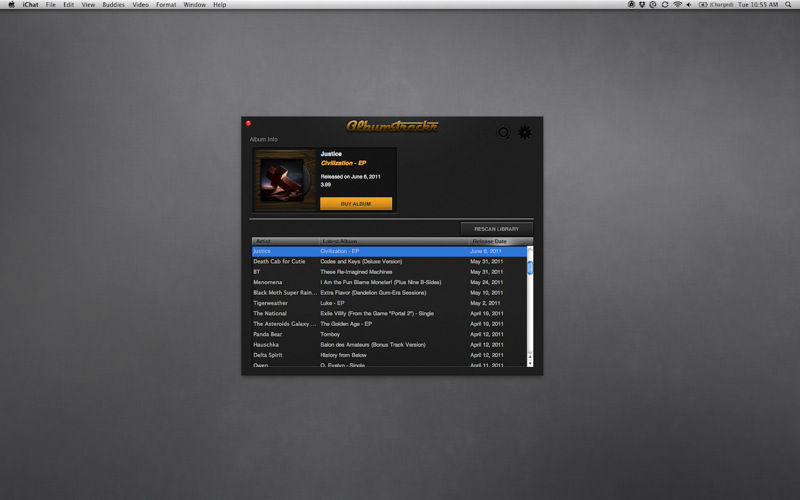The width and height of the screenshot is (800, 500).
Task: Click album title Codes and Keys (Deluxe Version)
Action: click(361, 261)
